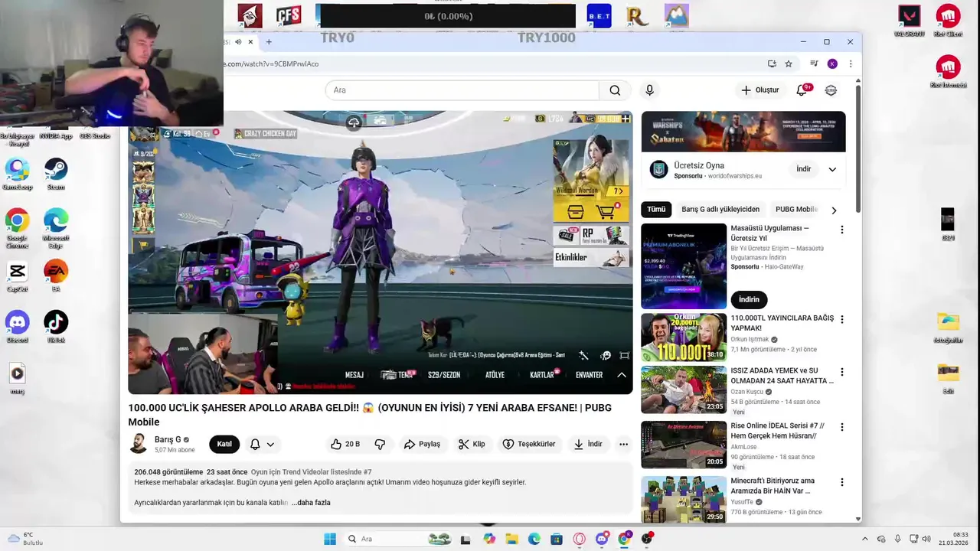Click Chrome address bar URL

(272, 64)
